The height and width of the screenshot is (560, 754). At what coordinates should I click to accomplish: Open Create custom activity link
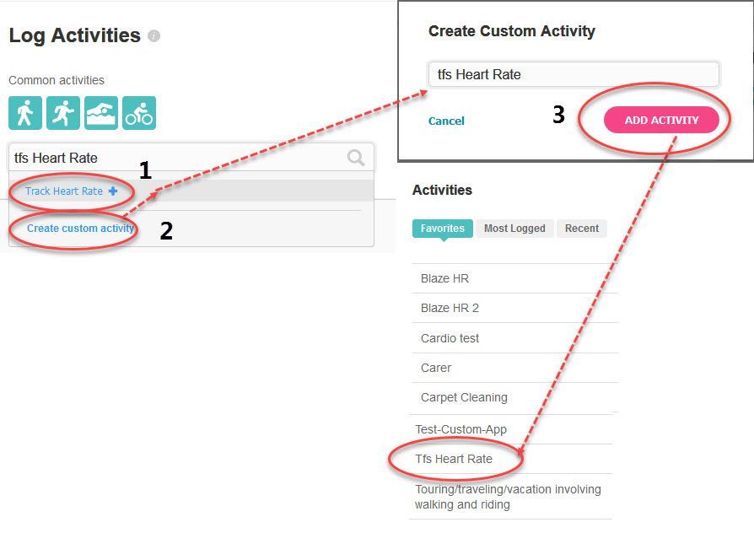click(x=80, y=229)
